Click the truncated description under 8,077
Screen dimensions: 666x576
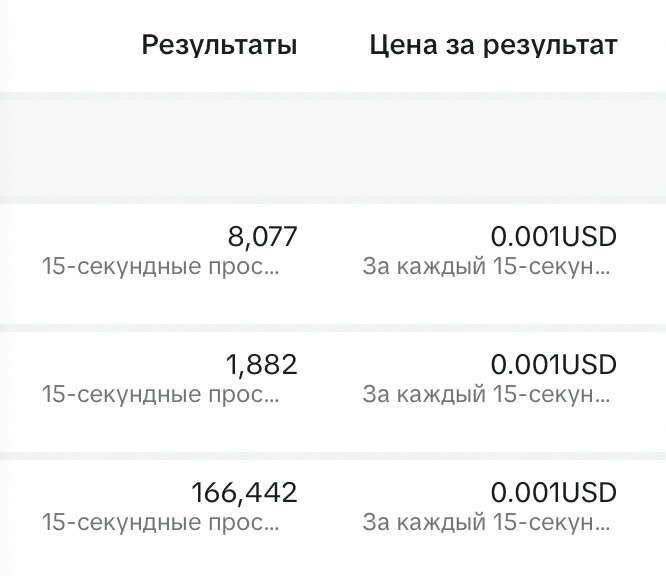pos(161,267)
